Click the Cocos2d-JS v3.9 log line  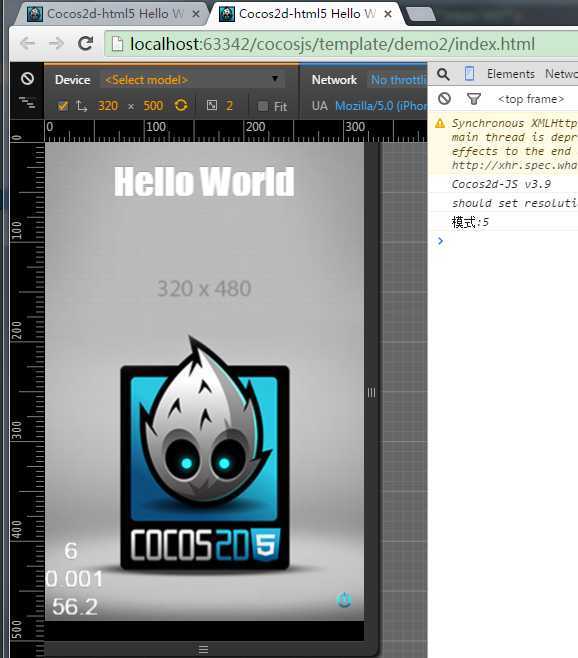501,184
